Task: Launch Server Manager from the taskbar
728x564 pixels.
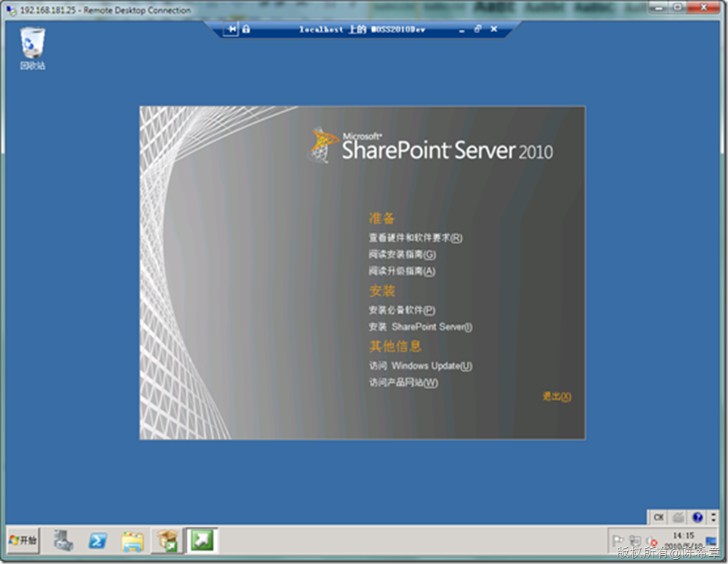Action: point(63,541)
